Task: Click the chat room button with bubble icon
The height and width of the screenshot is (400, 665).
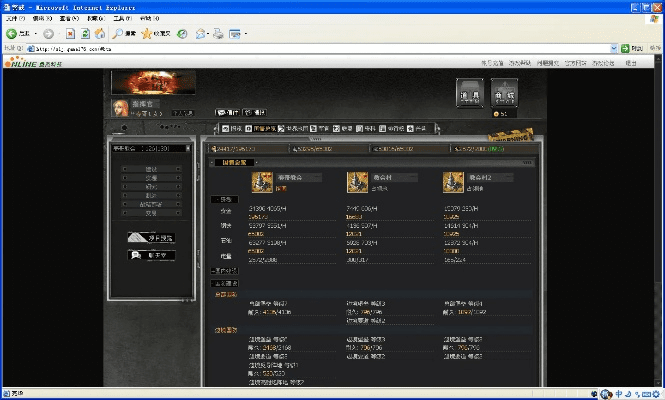Action: [151, 255]
